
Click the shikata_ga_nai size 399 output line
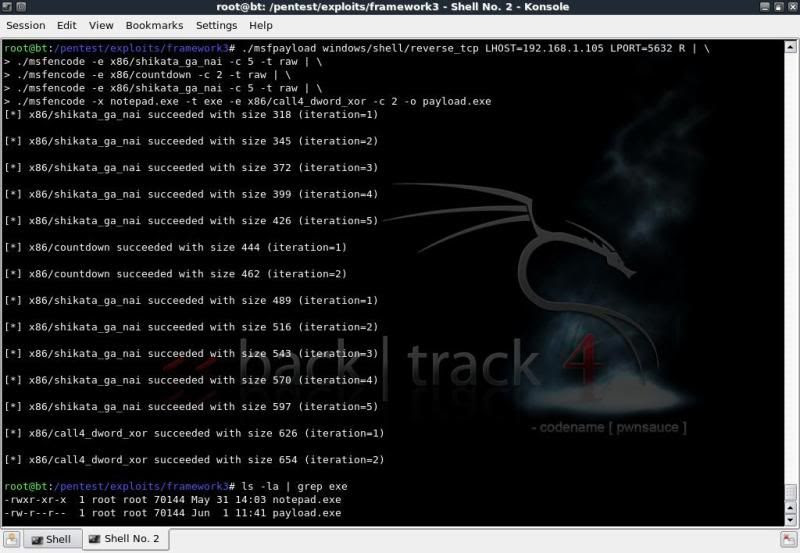pos(191,194)
